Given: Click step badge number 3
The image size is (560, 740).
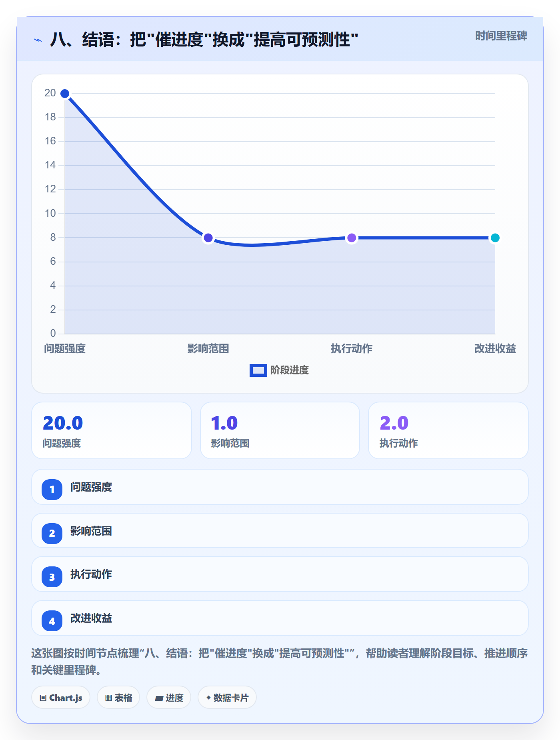Looking at the screenshot, I should [52, 577].
